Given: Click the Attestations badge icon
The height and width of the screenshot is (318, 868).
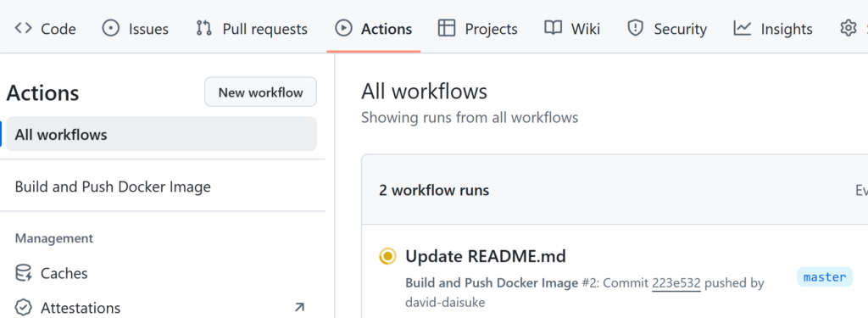Looking at the screenshot, I should pyautogui.click(x=23, y=308).
